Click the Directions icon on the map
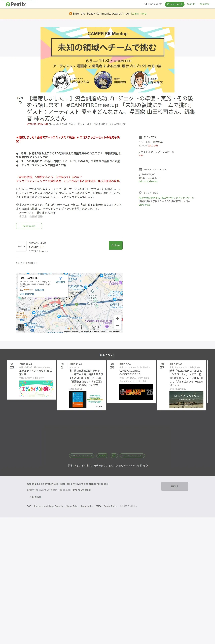Image resolution: width=215 pixels, height=644 pixels. 61,278
